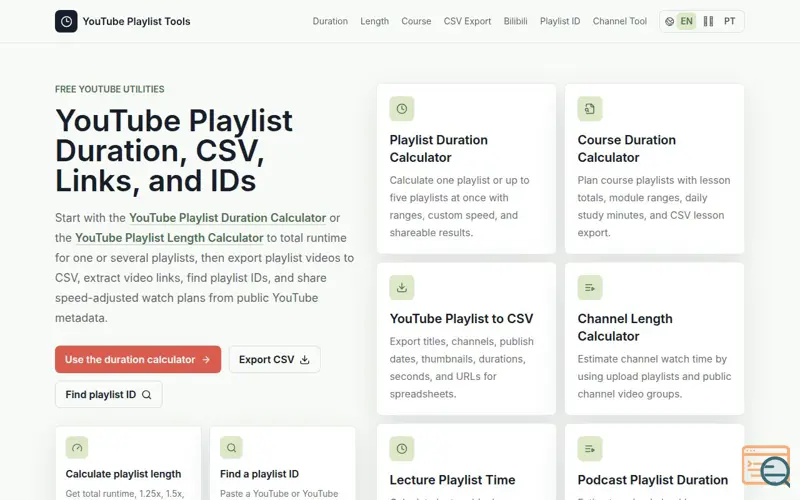Click the text Get total runtime, 1.25x, 1.5x
The width and height of the screenshot is (800, 500).
125,494
